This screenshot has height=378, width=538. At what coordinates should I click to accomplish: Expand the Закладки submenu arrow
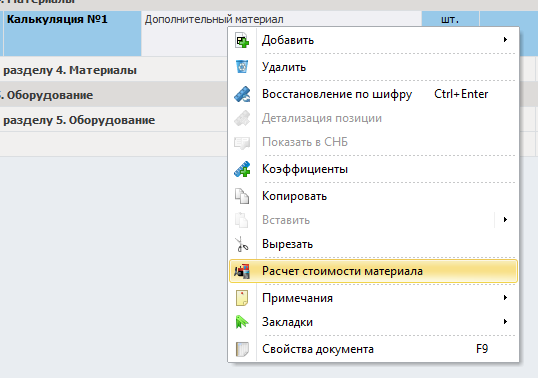click(x=505, y=322)
